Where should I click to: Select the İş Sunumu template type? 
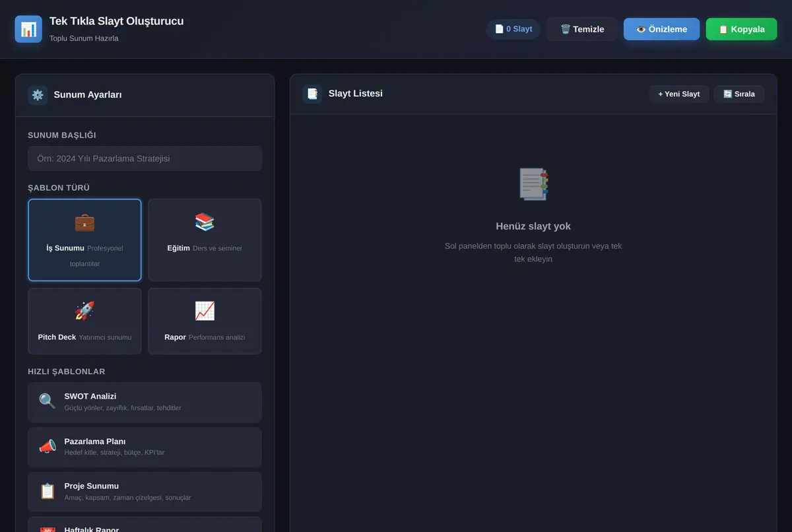[x=84, y=240]
